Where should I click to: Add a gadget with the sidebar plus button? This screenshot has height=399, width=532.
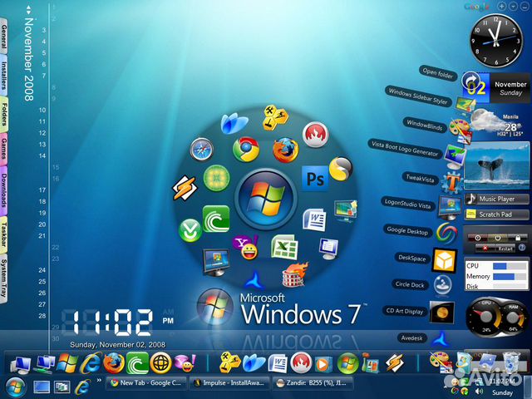pyautogui.click(x=502, y=6)
